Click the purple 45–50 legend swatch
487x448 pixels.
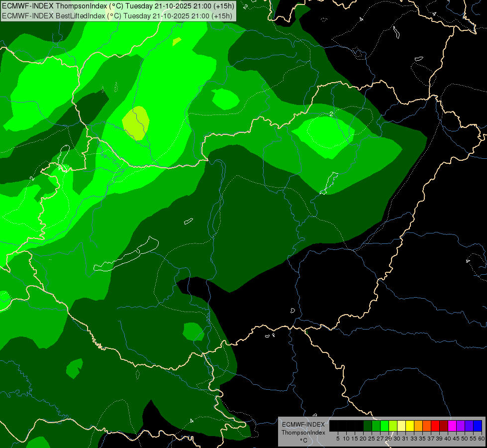pyautogui.click(x=461, y=426)
